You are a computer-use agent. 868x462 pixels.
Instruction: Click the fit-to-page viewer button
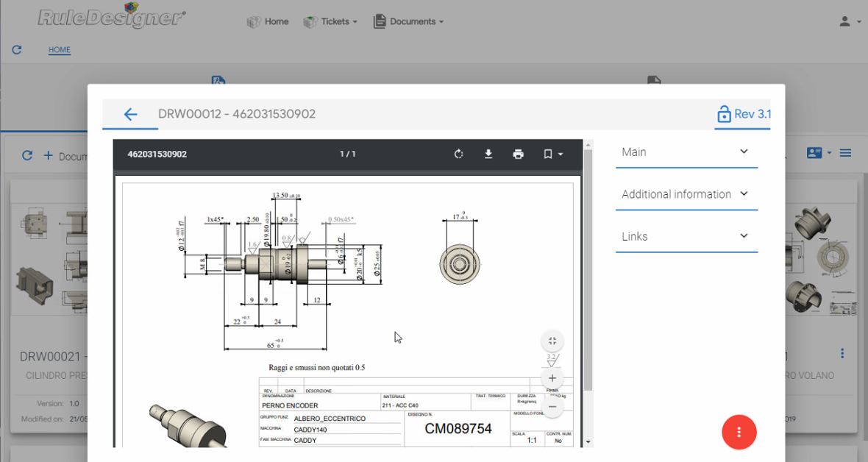tap(552, 341)
